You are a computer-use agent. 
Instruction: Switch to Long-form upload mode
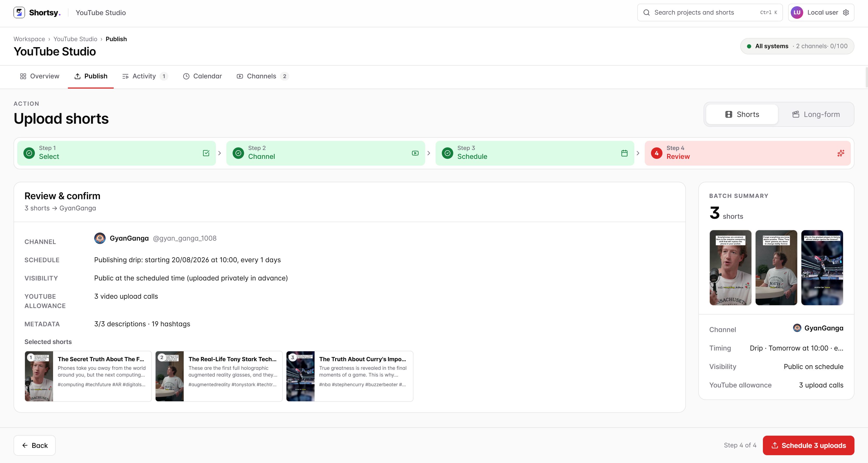click(816, 114)
